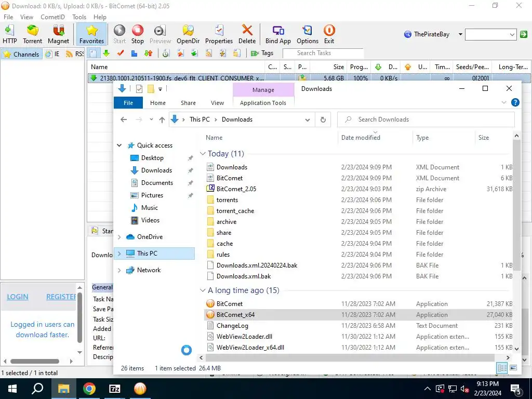532x399 pixels.
Task: Click the green-orange up-down arrows icon
Action: pos(148,54)
